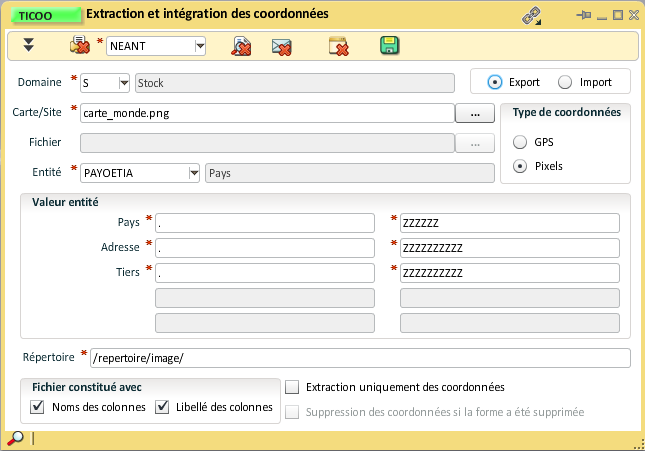Screen dimensions: 645x451
Task: Click the envelope with red X toolbar icon
Action: (x=282, y=45)
